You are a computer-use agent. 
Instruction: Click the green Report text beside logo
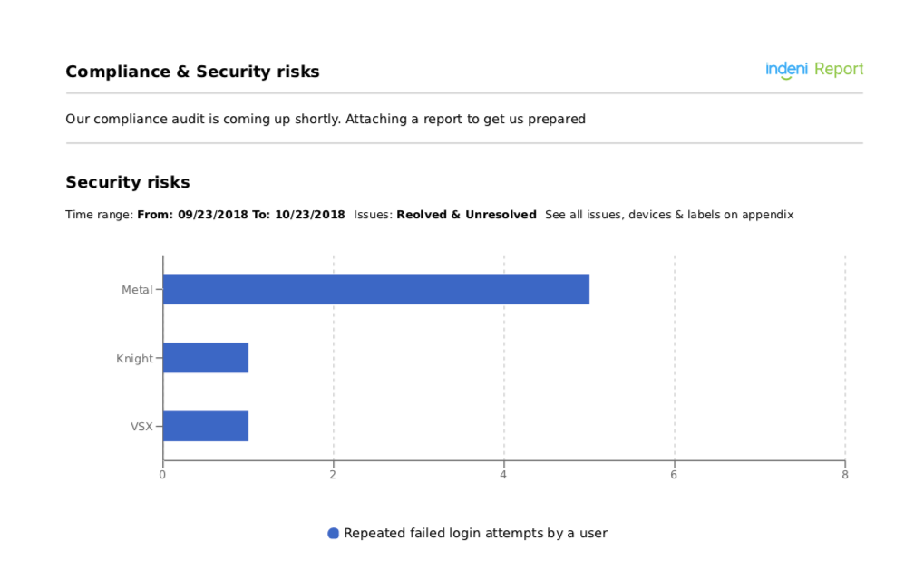[839, 70]
